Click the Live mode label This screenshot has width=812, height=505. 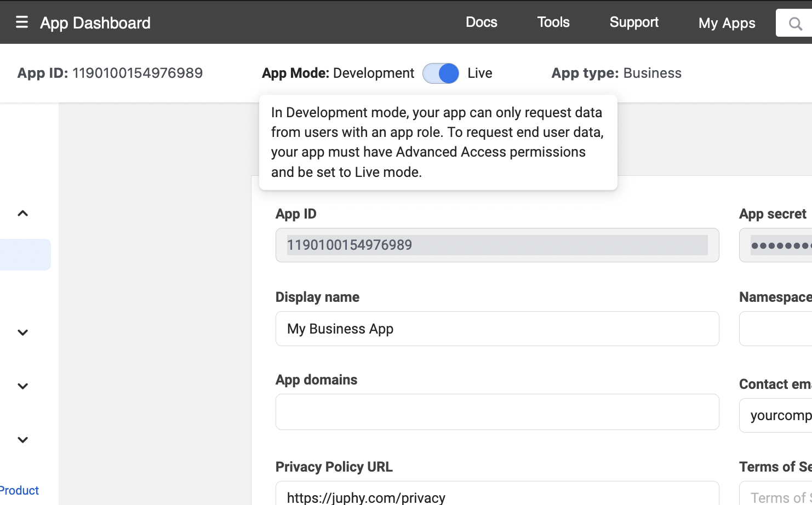480,73
